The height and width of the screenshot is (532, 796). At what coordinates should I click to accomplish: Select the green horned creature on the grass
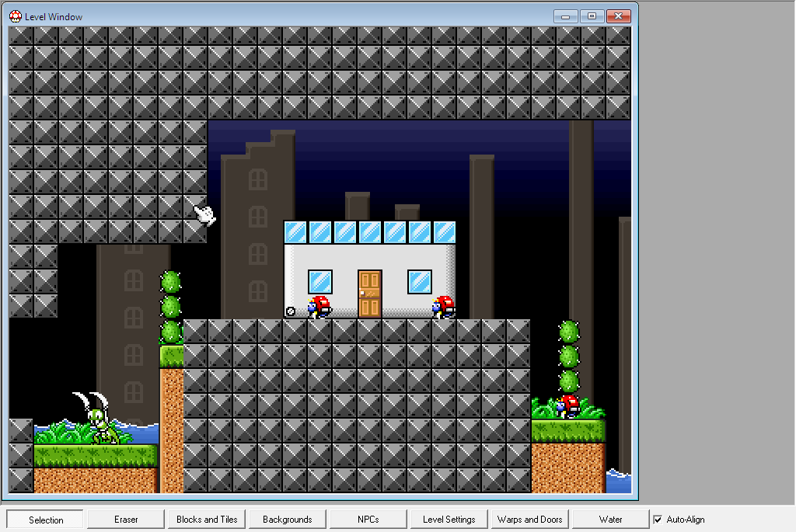[x=97, y=418]
